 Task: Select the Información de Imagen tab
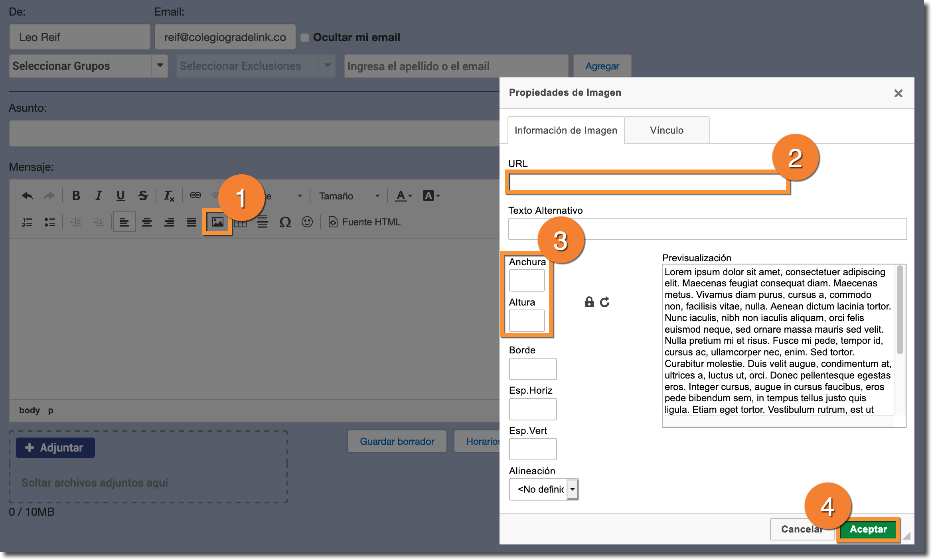[x=565, y=130]
